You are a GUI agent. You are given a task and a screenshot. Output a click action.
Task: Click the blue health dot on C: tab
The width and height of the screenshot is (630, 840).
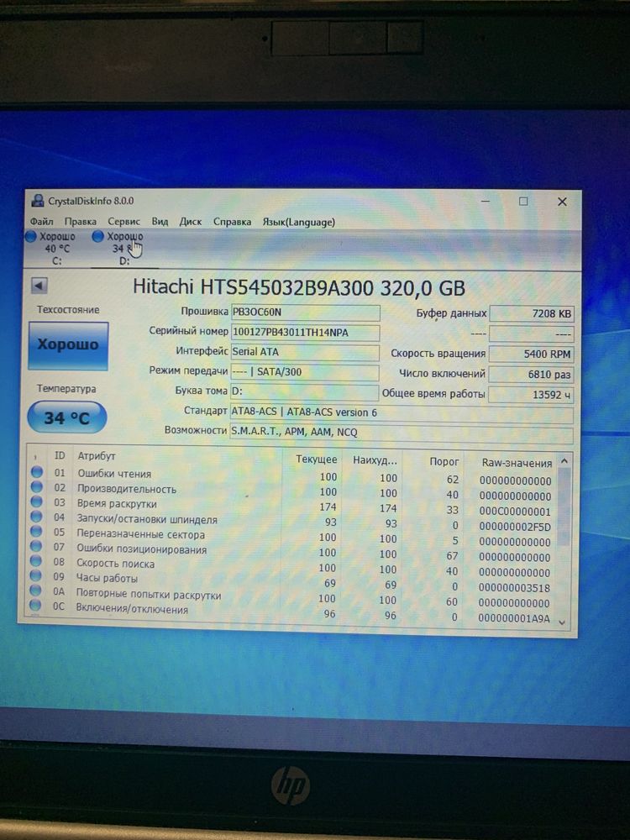pyautogui.click(x=31, y=236)
